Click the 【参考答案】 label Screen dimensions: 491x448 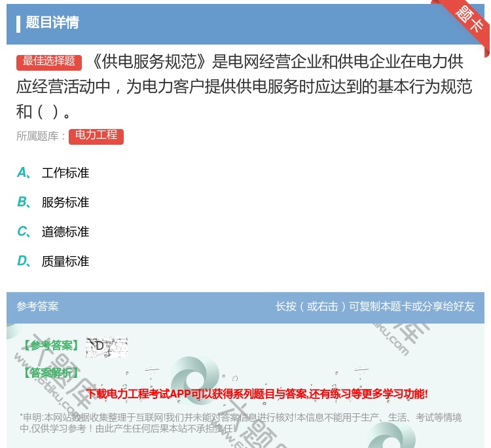(x=51, y=346)
